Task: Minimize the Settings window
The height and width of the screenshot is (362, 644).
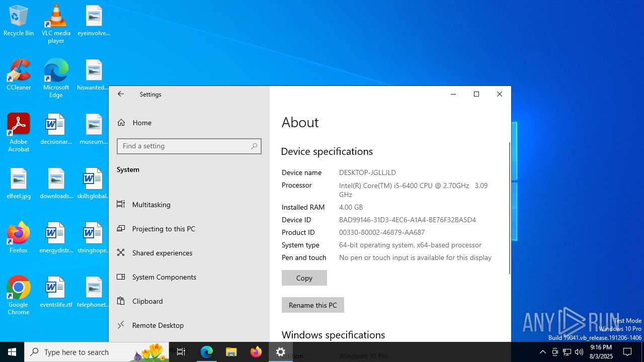Action: (x=453, y=94)
